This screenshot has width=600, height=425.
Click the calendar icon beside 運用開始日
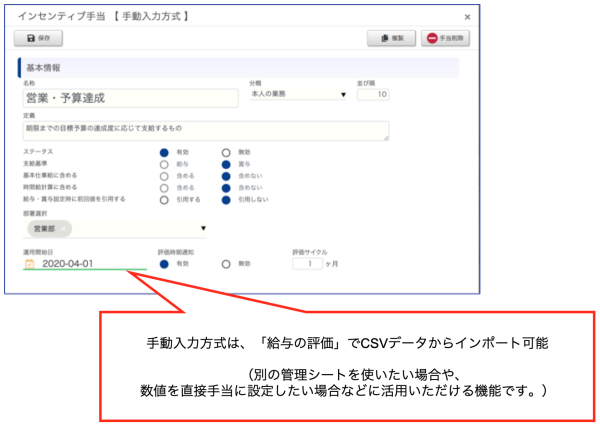tap(29, 264)
